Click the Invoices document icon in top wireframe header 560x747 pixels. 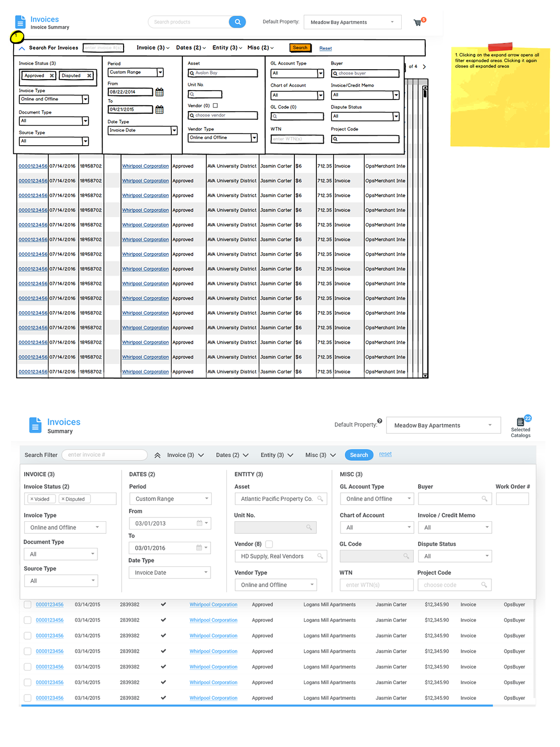pyautogui.click(x=20, y=22)
